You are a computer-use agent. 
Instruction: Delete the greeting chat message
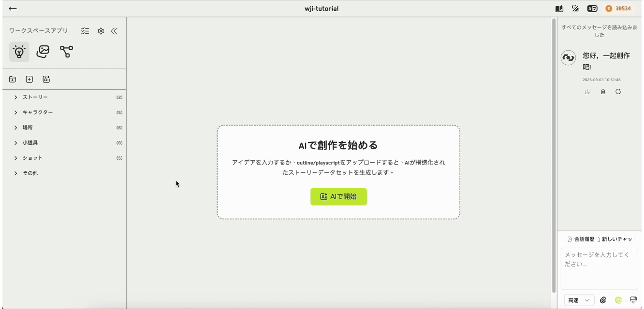[603, 92]
